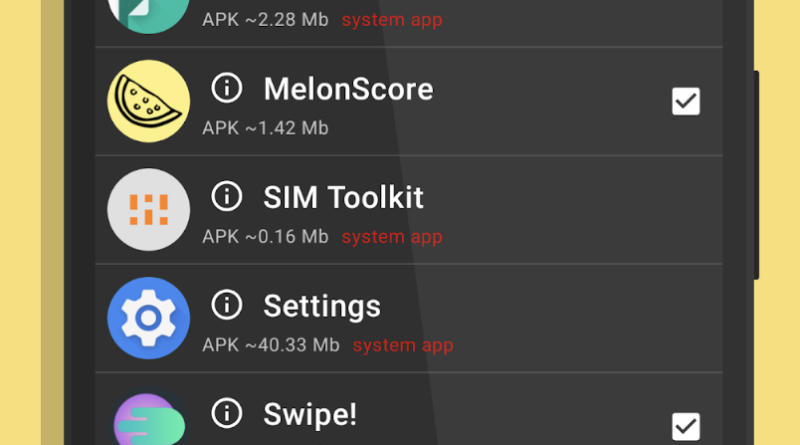
Task: Select the SIM Toolkit app name
Action: pos(343,197)
